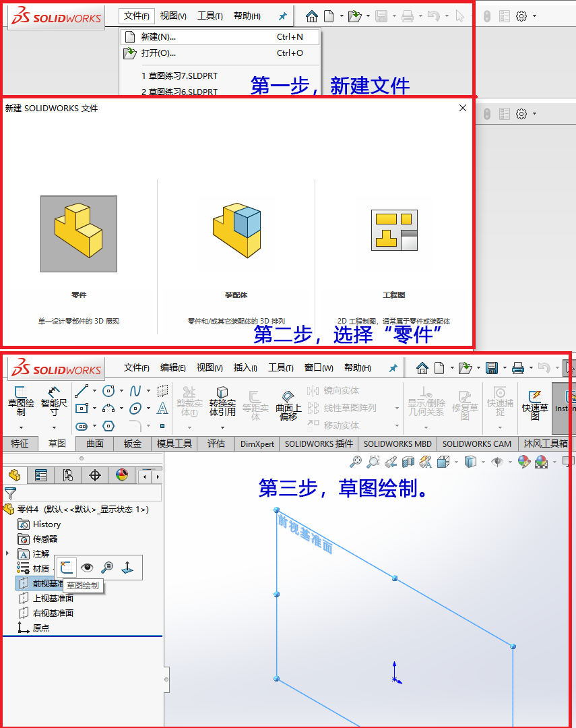Open display style dropdown arrow in view toolbar
The image size is (576, 728).
tap(483, 462)
